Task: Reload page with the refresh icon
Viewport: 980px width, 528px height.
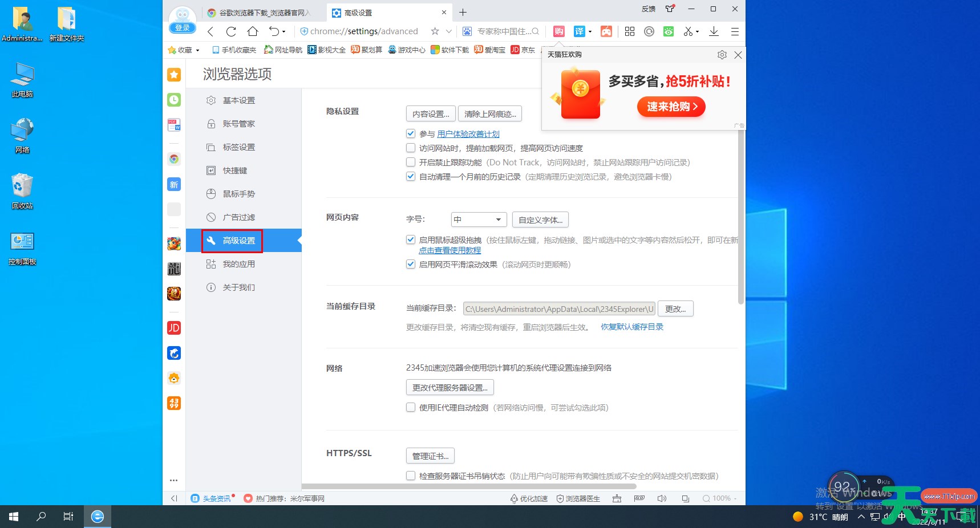Action: (231, 31)
